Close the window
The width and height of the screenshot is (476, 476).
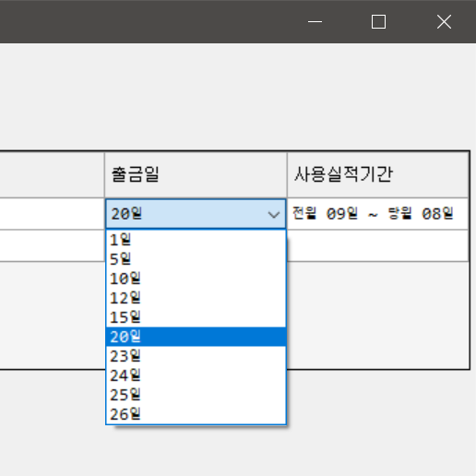pos(444,21)
